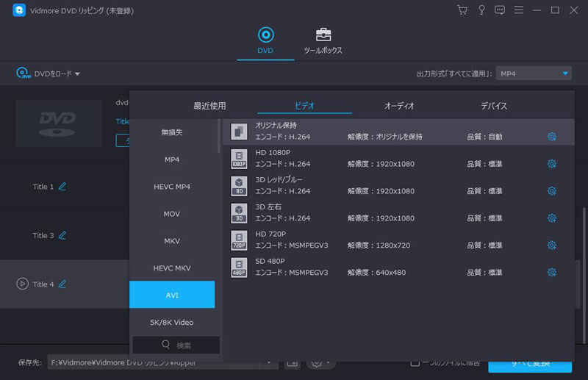This screenshot has height=380, width=588.
Task: Open the MP4 output format dropdown
Action: (534, 74)
